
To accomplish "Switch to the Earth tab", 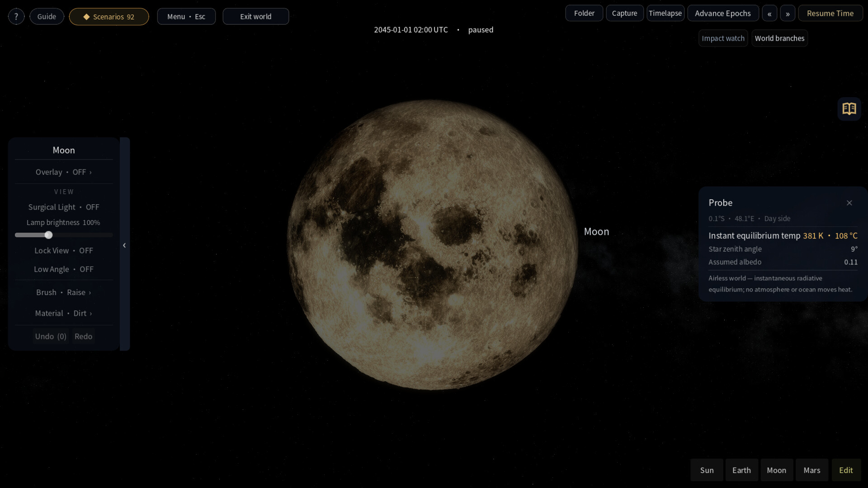I will (x=741, y=470).
